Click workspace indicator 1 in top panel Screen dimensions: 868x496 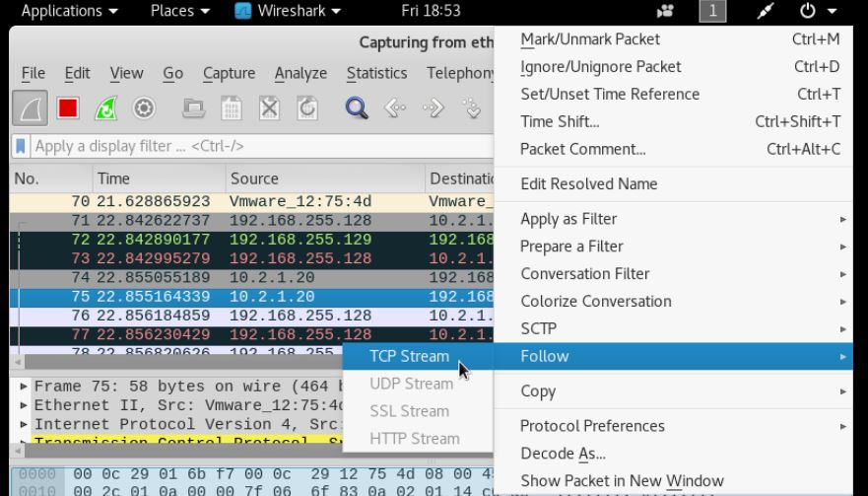(x=712, y=11)
